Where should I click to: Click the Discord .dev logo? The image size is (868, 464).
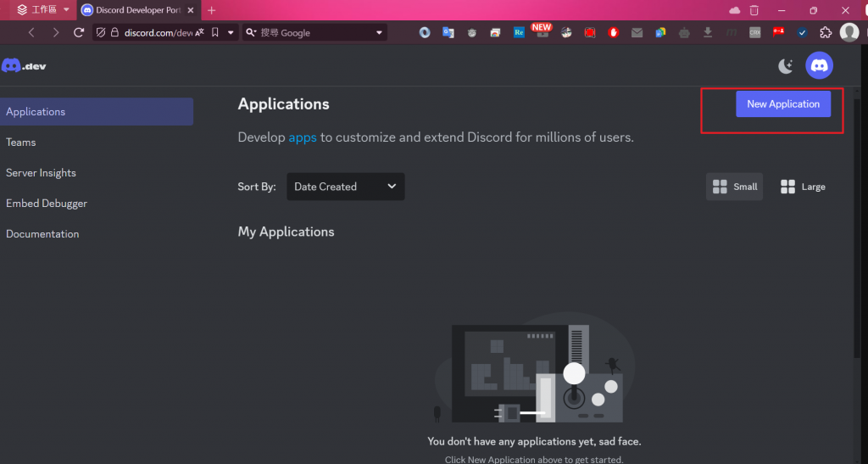24,66
